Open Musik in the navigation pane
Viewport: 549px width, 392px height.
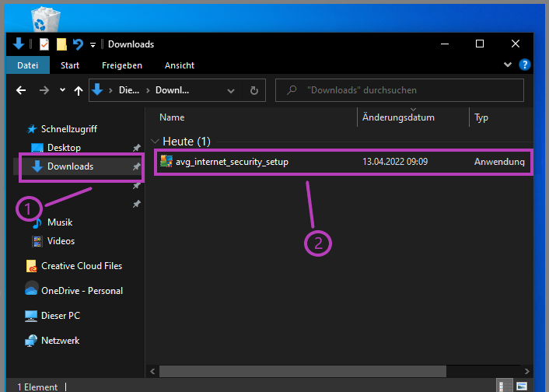coord(60,222)
